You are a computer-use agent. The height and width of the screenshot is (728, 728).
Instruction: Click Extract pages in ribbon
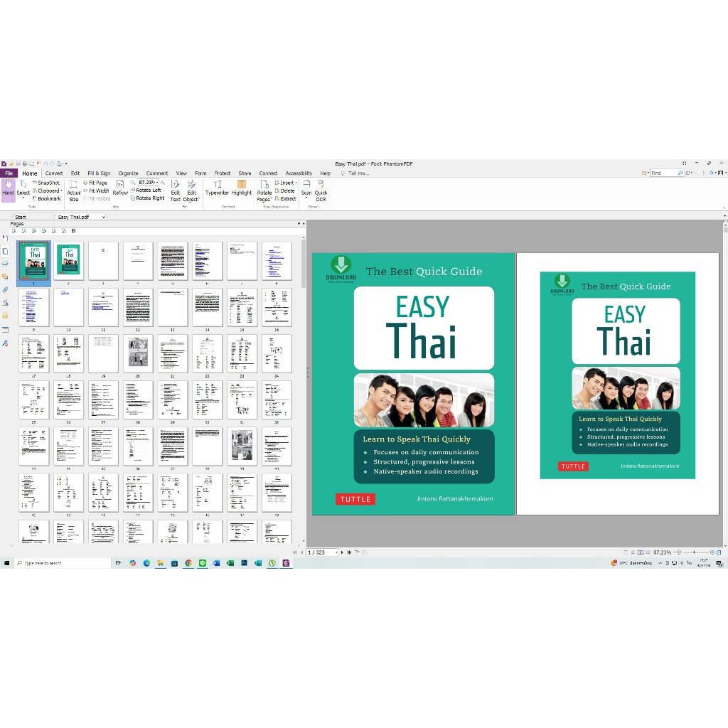tap(285, 199)
